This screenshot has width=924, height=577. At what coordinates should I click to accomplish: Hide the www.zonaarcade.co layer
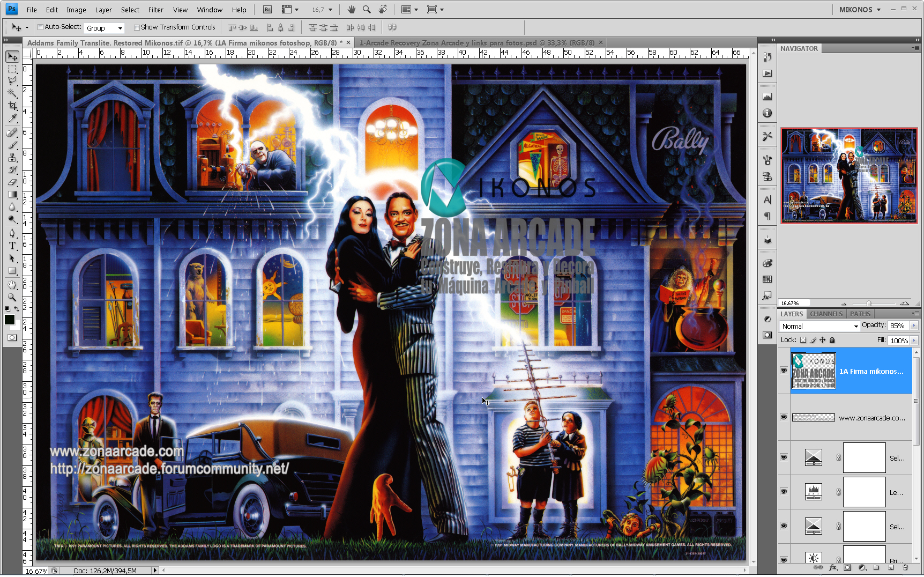pos(784,417)
